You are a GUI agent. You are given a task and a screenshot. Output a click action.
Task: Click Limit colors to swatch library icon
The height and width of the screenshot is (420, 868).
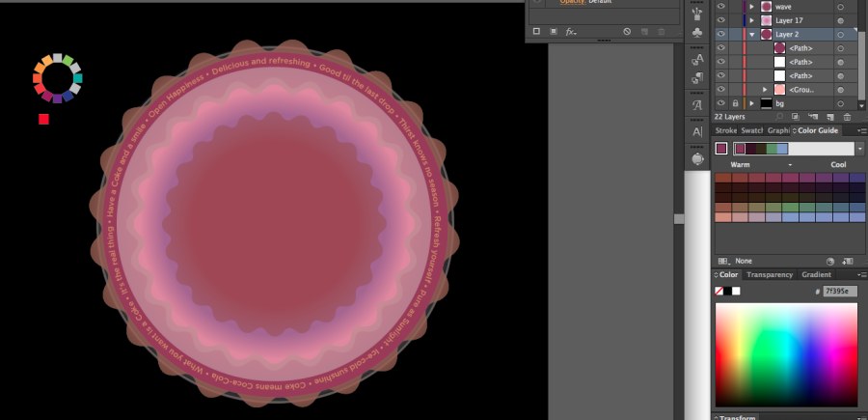pyautogui.click(x=723, y=261)
